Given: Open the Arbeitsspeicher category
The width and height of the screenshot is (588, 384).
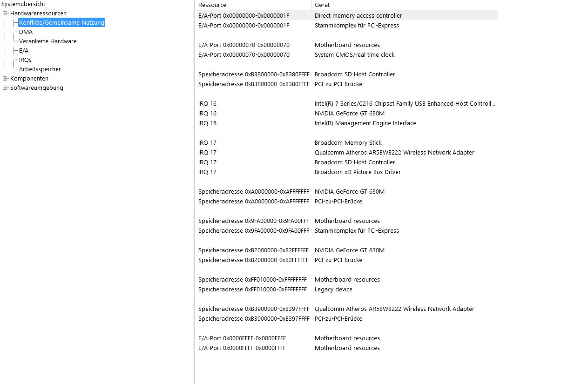Looking at the screenshot, I should (x=40, y=69).
